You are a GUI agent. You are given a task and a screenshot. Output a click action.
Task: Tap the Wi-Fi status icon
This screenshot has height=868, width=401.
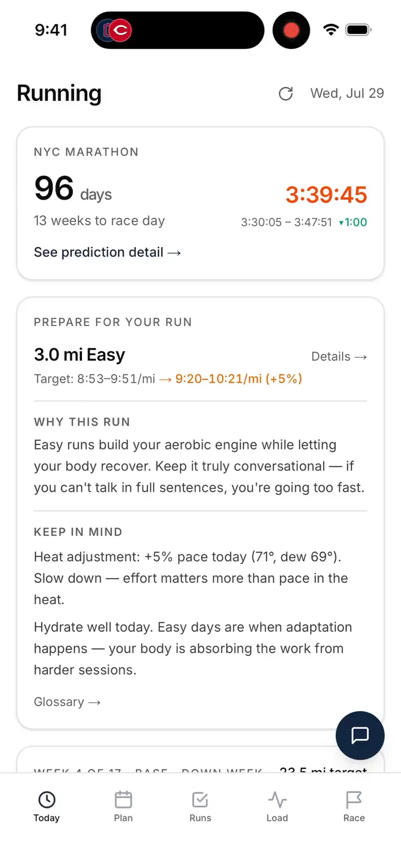331,30
